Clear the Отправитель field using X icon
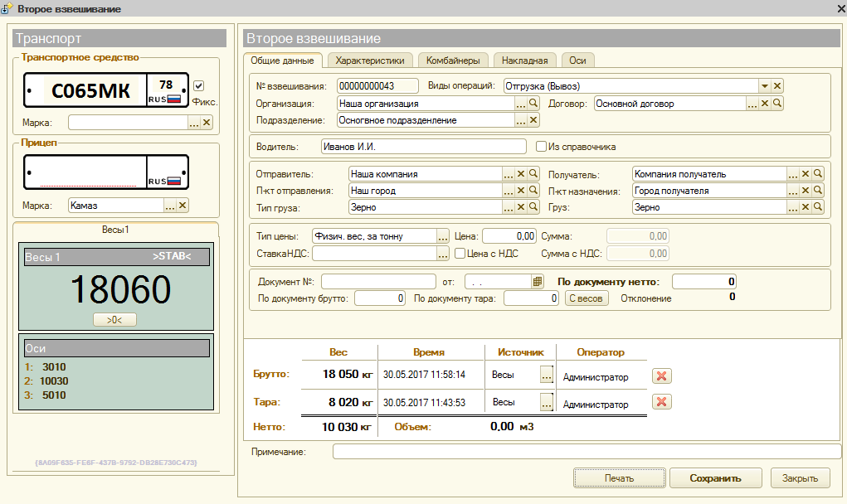 [x=521, y=174]
